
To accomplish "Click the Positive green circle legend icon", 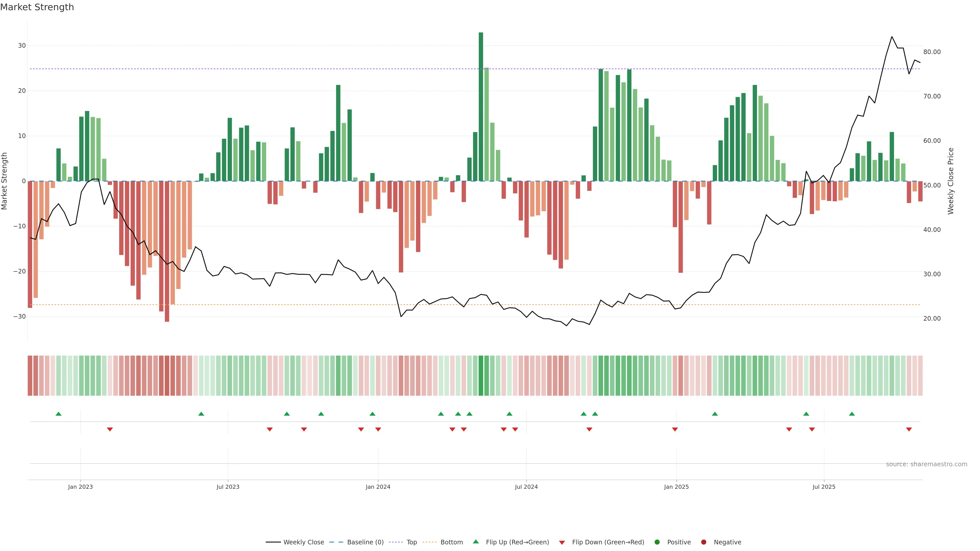I will [657, 542].
